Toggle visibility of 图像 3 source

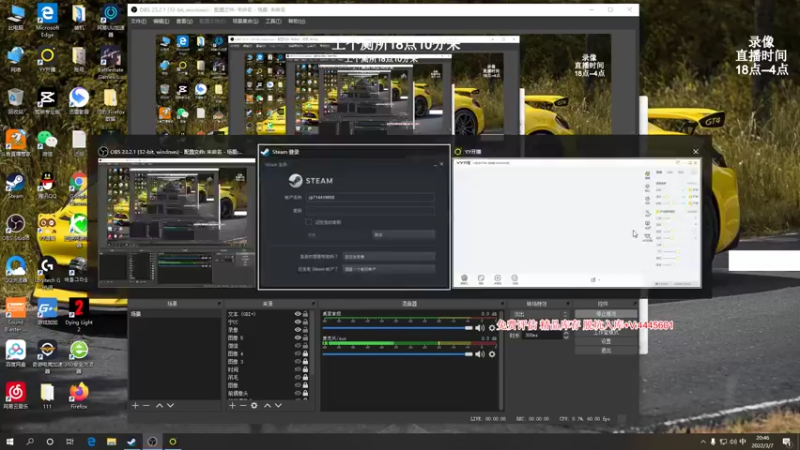tap(297, 361)
